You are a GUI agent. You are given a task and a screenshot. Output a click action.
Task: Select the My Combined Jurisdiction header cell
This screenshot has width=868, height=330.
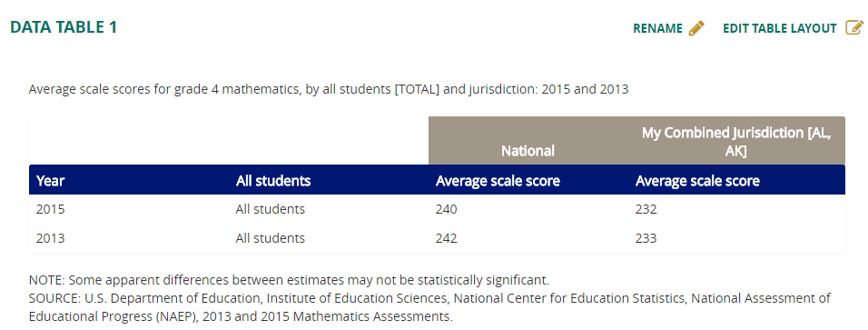point(736,141)
